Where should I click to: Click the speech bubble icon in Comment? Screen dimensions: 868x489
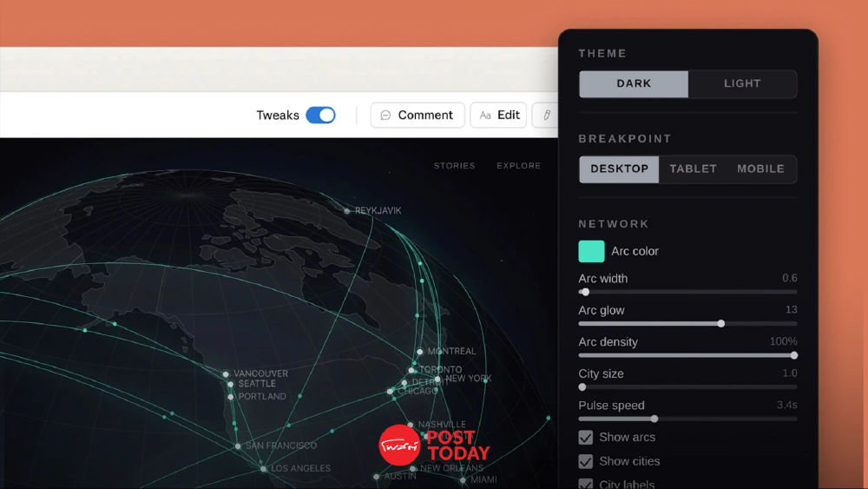point(386,116)
